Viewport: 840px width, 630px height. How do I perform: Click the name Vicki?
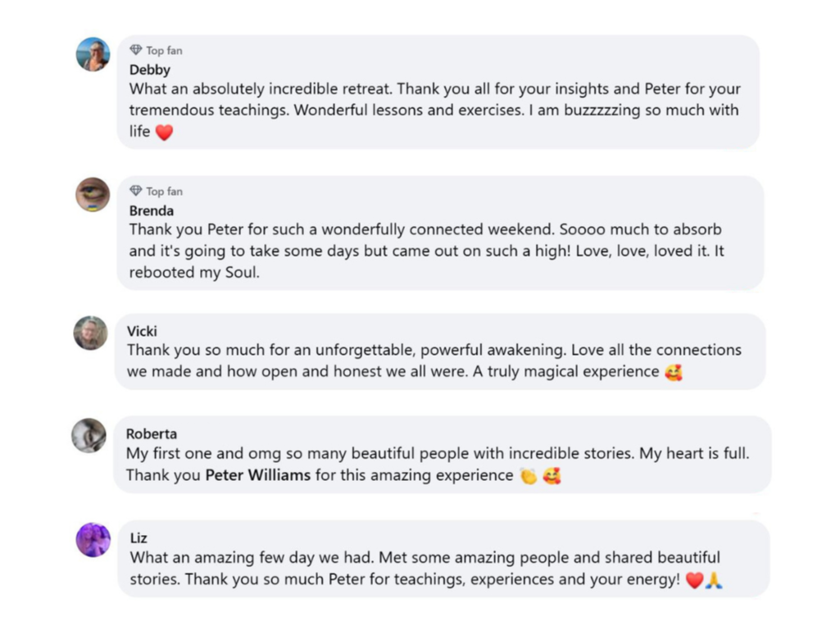[x=142, y=331]
